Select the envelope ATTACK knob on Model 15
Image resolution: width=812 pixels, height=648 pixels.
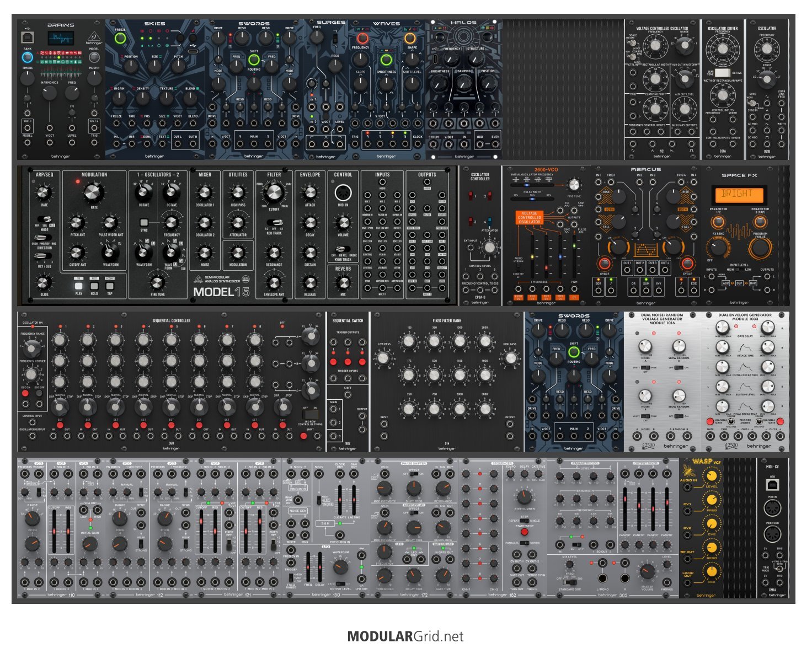tap(310, 192)
